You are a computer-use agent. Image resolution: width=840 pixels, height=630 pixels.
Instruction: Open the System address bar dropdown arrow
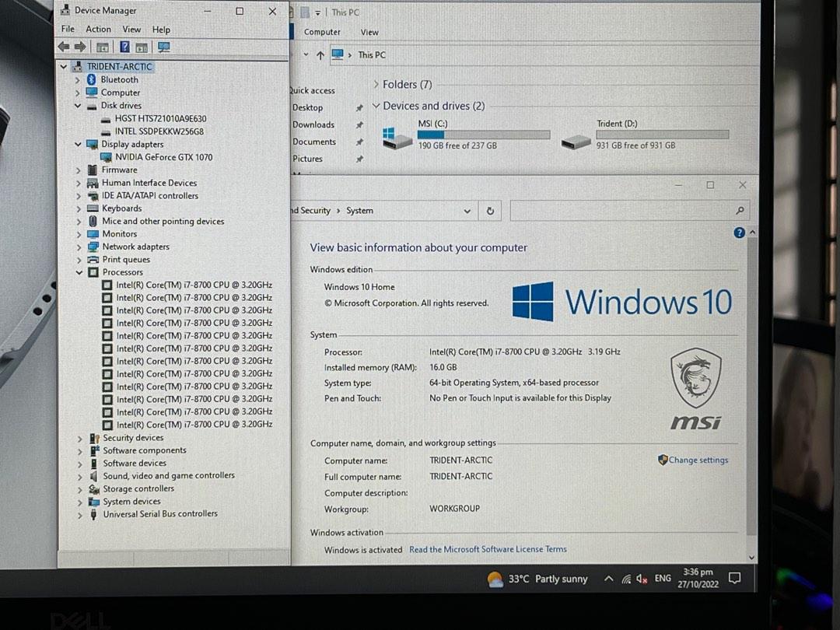(x=467, y=211)
